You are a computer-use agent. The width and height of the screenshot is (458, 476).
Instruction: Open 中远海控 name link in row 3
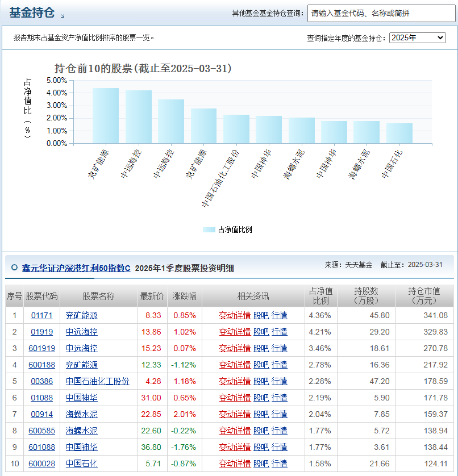tap(82, 348)
